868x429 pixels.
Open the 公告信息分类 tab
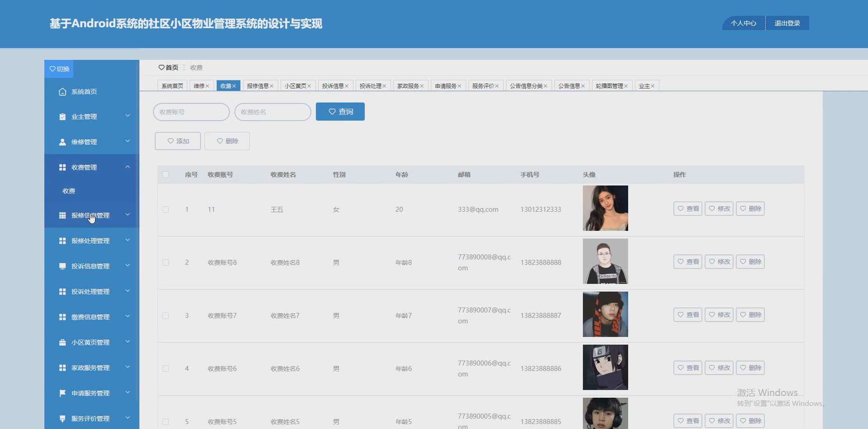[526, 86]
